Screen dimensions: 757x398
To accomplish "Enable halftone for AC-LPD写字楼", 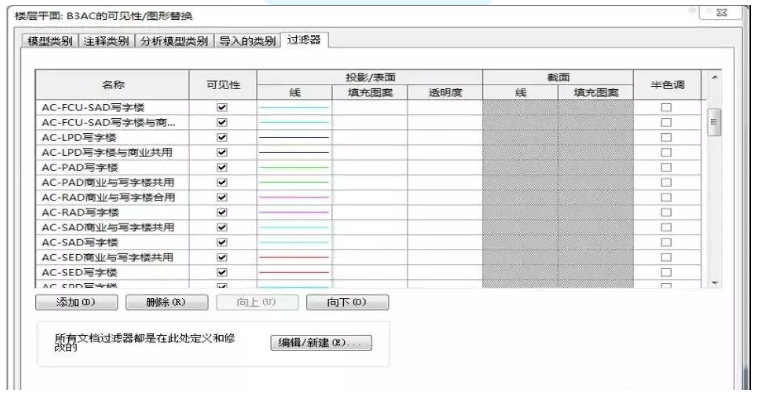I will (666, 137).
